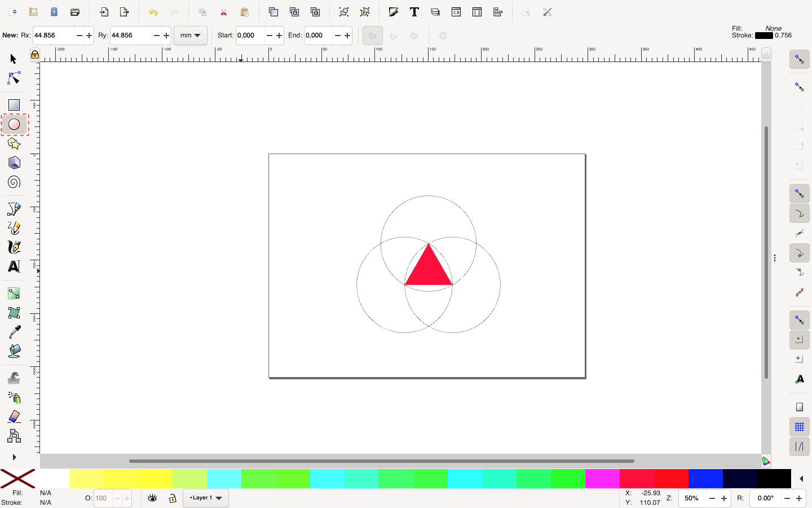
Task: Open the mm units dropdown
Action: pyautogui.click(x=190, y=35)
